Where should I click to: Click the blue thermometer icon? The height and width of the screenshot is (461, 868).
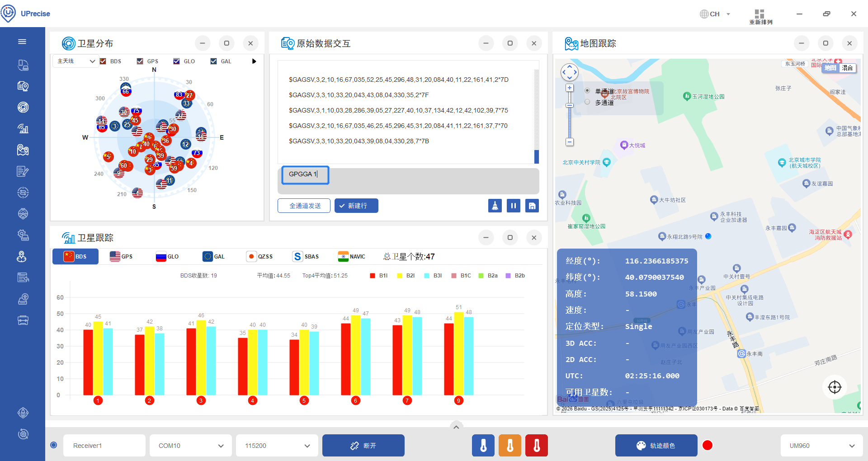coord(483,446)
